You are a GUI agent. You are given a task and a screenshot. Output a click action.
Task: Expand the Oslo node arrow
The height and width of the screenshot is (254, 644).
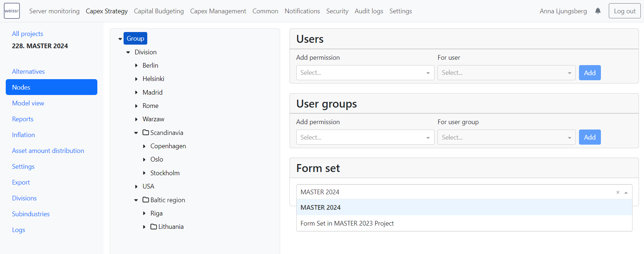144,159
